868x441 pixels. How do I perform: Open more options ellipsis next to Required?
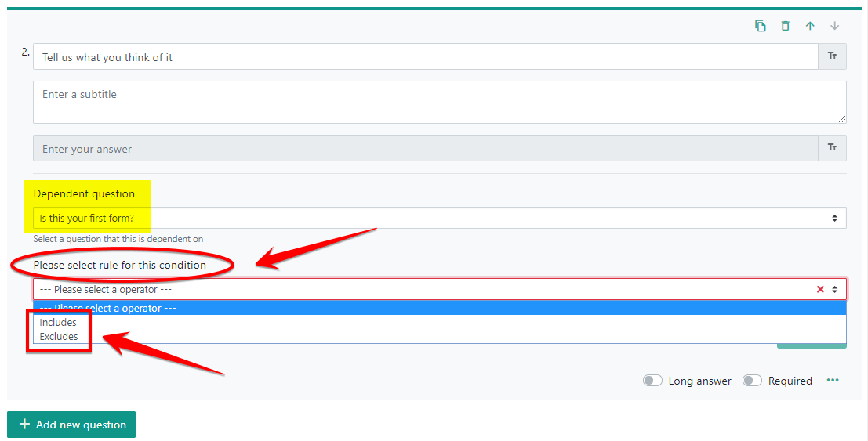click(833, 380)
